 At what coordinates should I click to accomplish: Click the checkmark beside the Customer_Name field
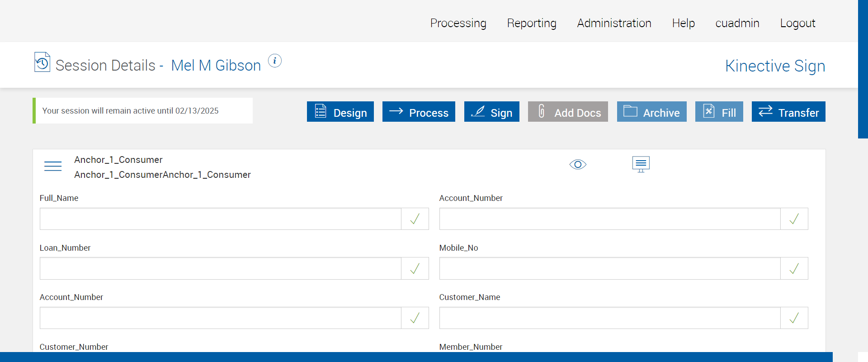click(794, 318)
